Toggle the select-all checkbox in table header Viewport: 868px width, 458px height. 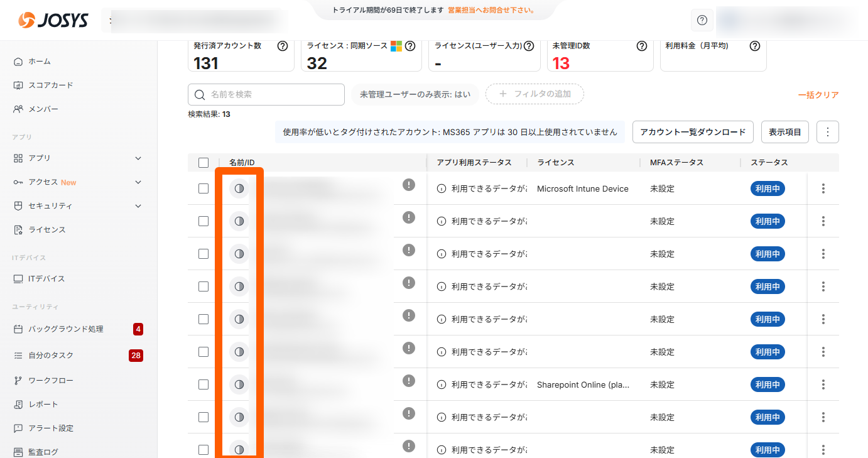coord(203,163)
